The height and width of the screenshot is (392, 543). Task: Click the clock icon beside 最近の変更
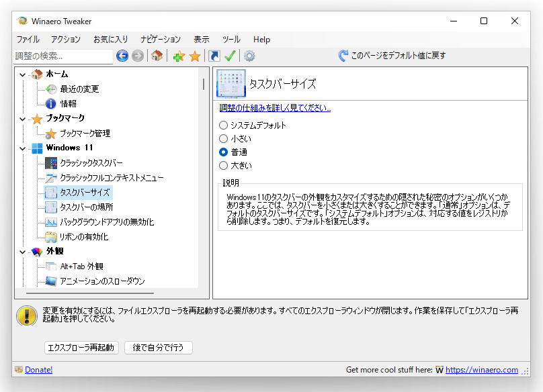point(51,89)
